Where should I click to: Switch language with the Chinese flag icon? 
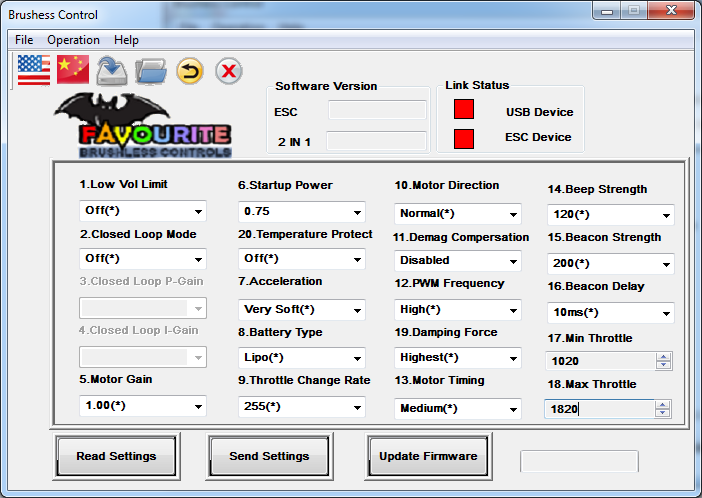(73, 69)
